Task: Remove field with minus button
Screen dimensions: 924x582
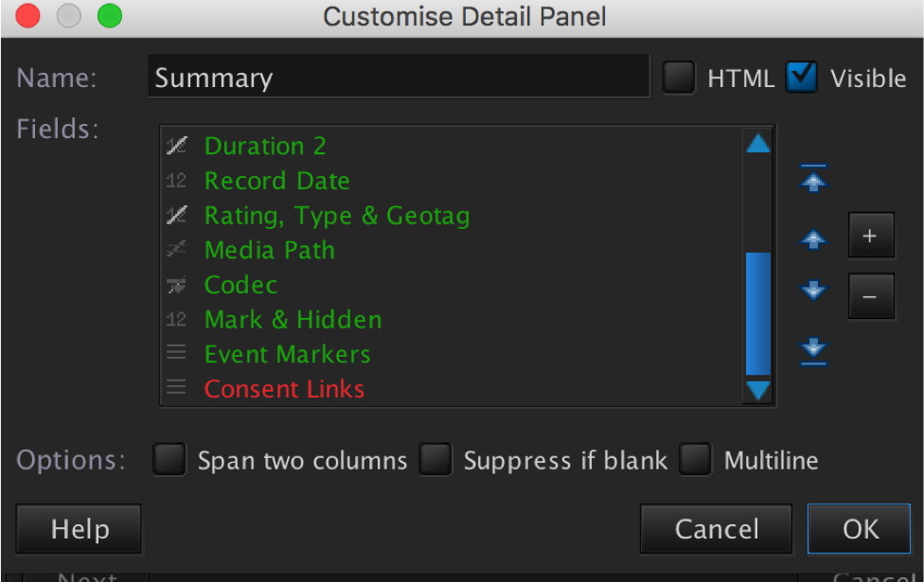Action: click(871, 296)
